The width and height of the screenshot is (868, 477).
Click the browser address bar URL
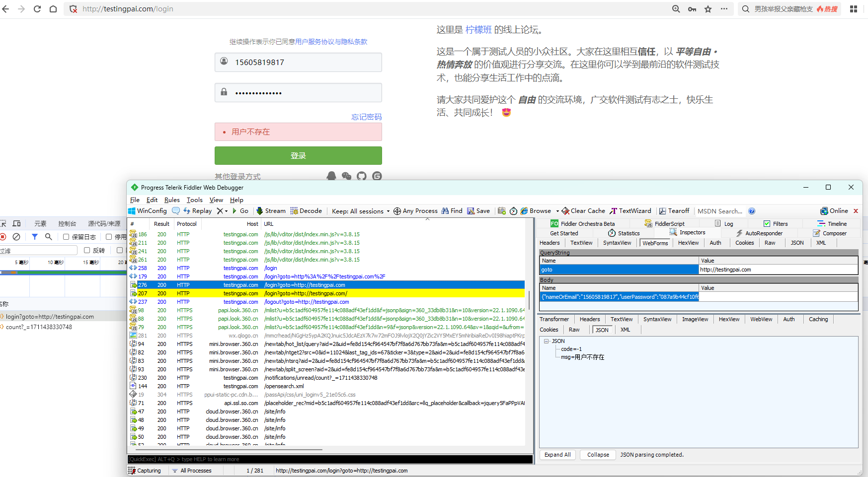click(x=128, y=9)
